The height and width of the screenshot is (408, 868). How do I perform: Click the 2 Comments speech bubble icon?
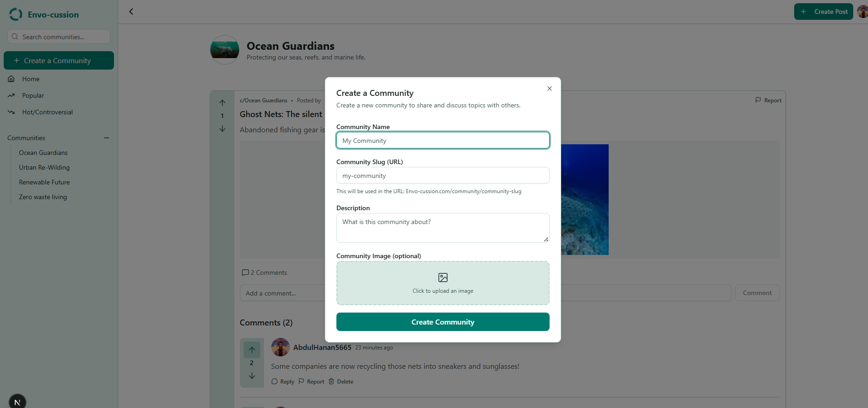(245, 272)
